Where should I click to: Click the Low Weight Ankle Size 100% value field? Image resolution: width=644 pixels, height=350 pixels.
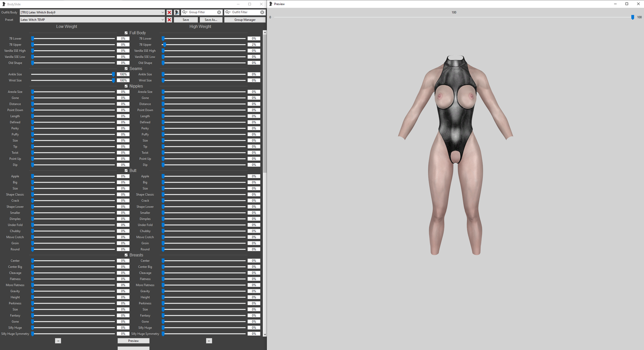click(123, 74)
